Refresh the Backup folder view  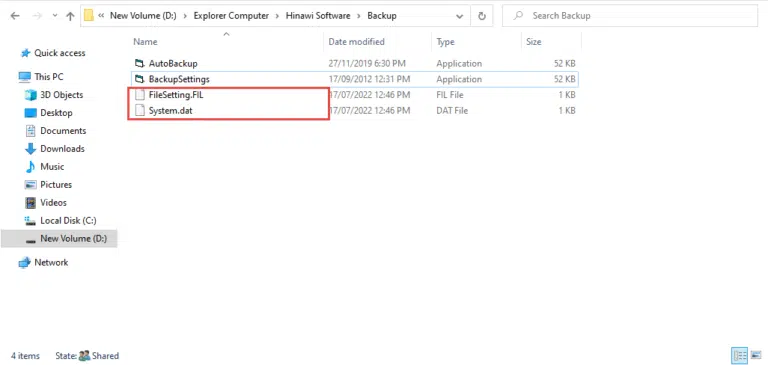coord(482,16)
